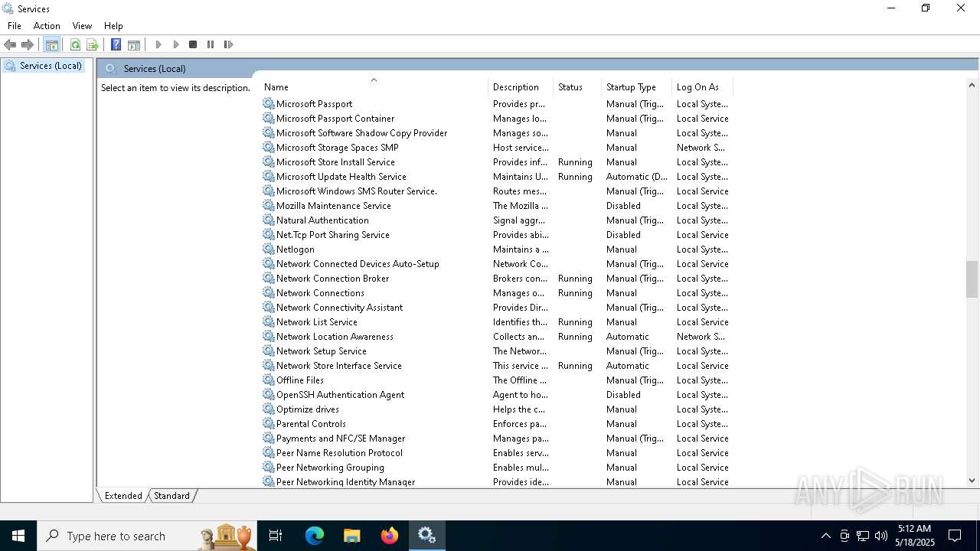Image resolution: width=980 pixels, height=551 pixels.
Task: Click the Refresh toolbar icon
Action: 75,45
